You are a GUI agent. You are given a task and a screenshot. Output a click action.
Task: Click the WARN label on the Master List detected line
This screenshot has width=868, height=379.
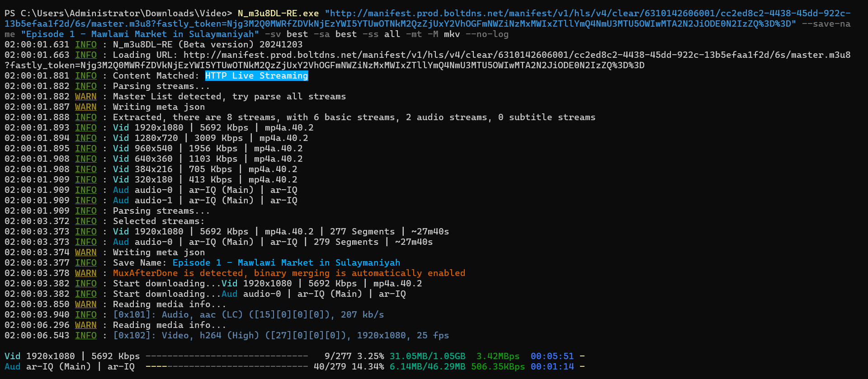tap(85, 97)
